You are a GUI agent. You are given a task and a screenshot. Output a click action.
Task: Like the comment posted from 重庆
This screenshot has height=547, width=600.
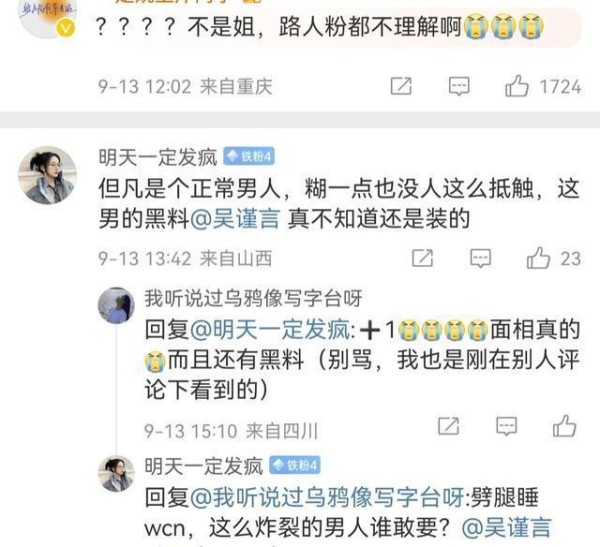click(x=517, y=86)
